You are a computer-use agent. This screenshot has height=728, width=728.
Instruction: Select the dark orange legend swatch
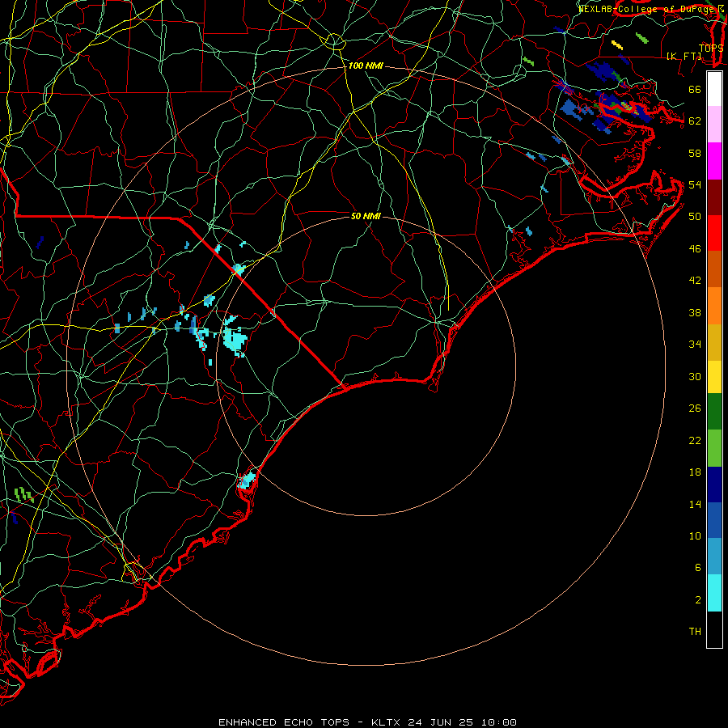pyautogui.click(x=714, y=269)
